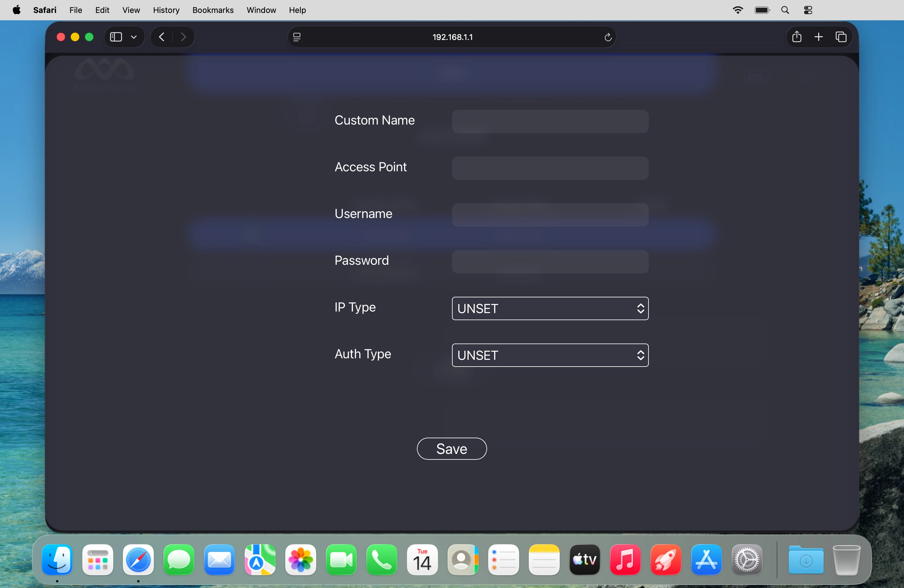Open a new tab with plus icon
The height and width of the screenshot is (588, 904).
(x=819, y=37)
